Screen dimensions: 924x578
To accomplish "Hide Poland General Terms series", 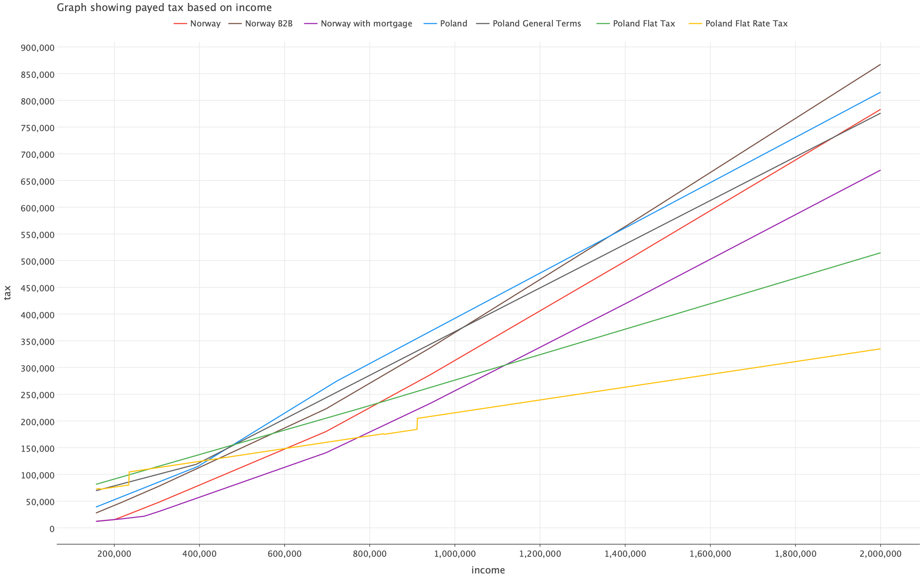I will 536,24.
